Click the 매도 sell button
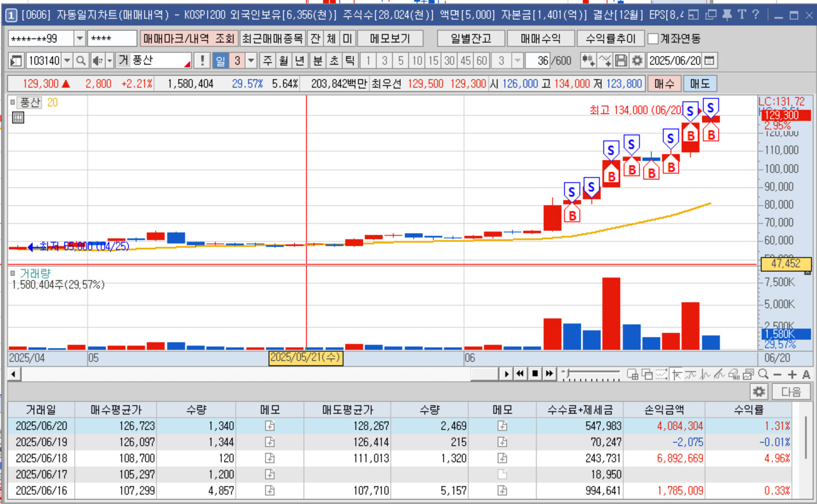 click(699, 84)
